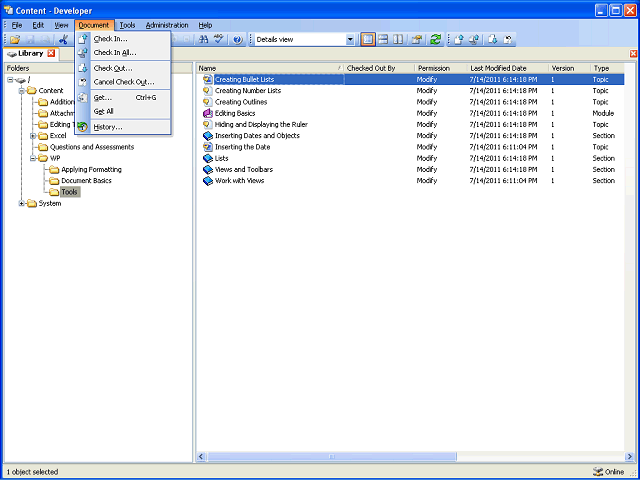Choose Check Out... from Document menu

[122, 68]
